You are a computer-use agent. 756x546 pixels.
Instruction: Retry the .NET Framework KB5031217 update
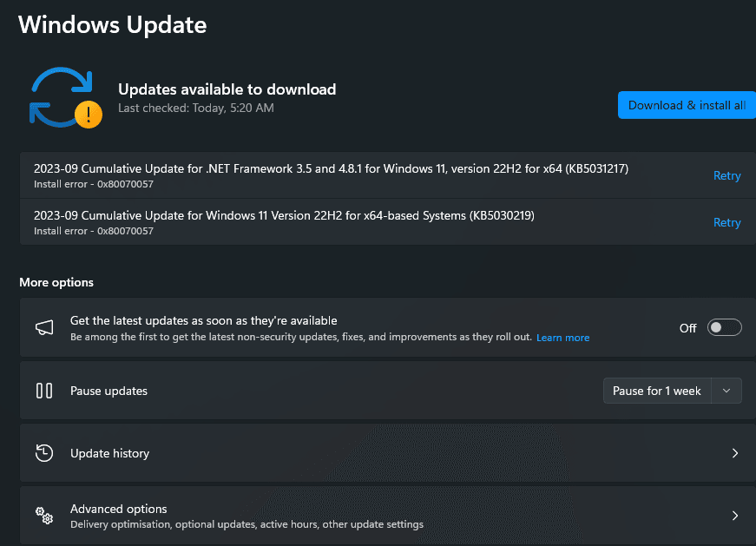[x=727, y=175]
